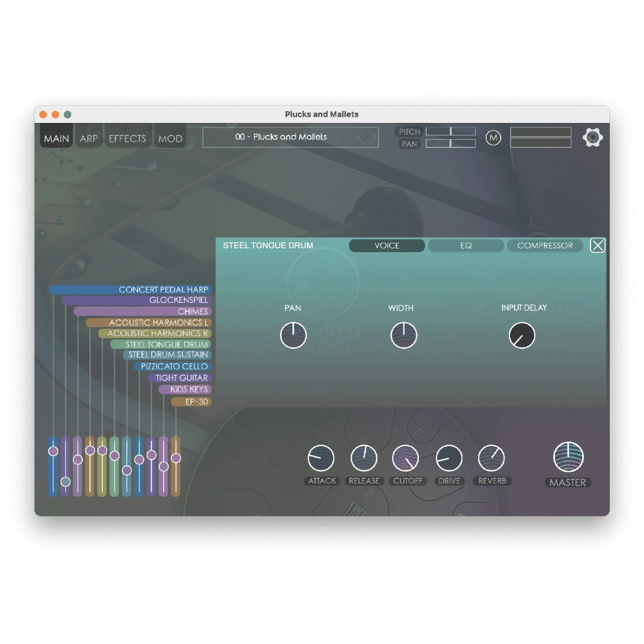The width and height of the screenshot is (644, 644).
Task: Open the 00 - Plucks and Mallets preset selector
Action: [290, 137]
